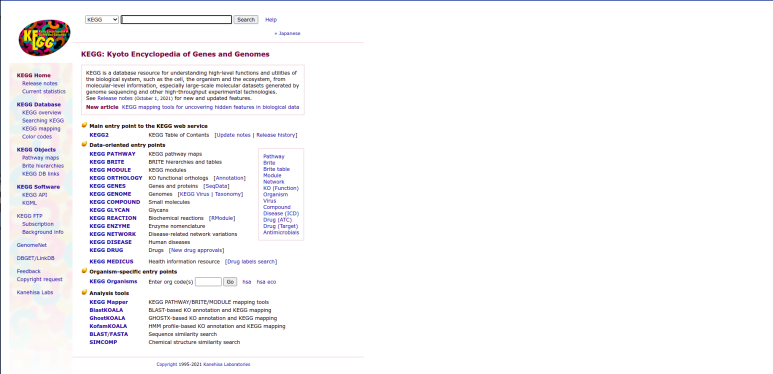Focus the main search text box
Screen dimensions: 773x374
pos(176,20)
